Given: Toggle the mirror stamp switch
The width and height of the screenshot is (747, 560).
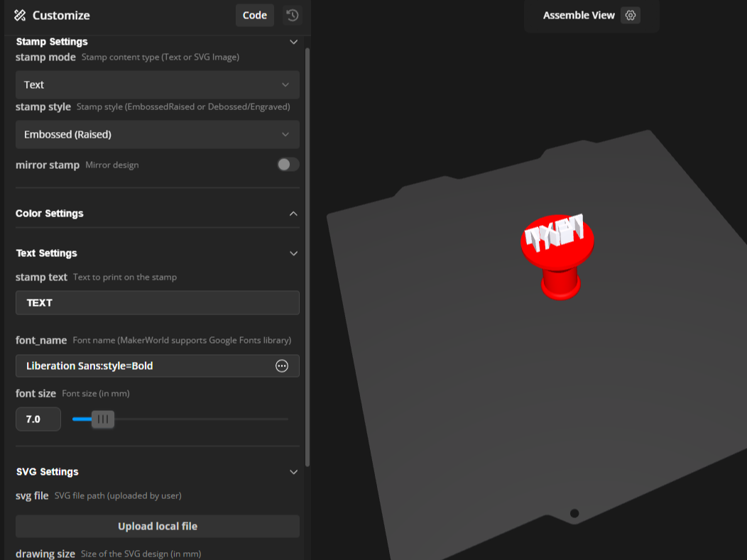Looking at the screenshot, I should (288, 165).
